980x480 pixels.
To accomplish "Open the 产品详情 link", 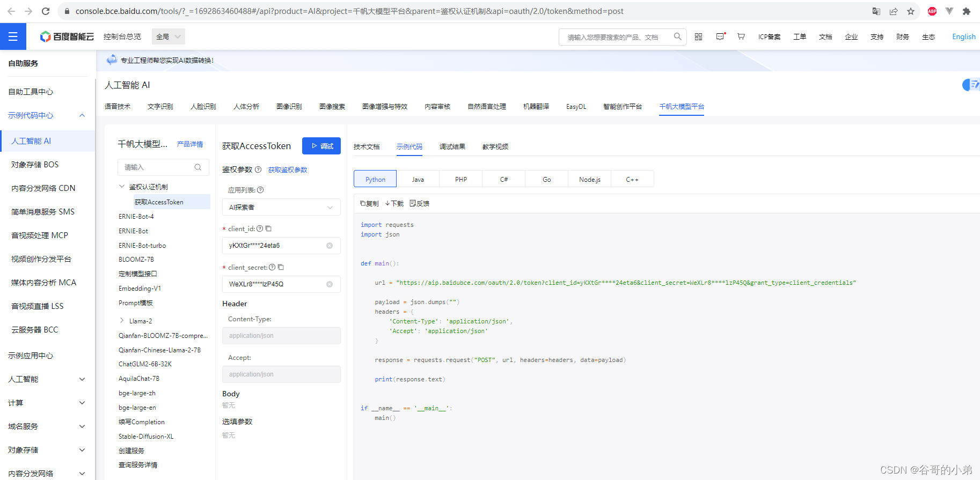I will point(190,144).
